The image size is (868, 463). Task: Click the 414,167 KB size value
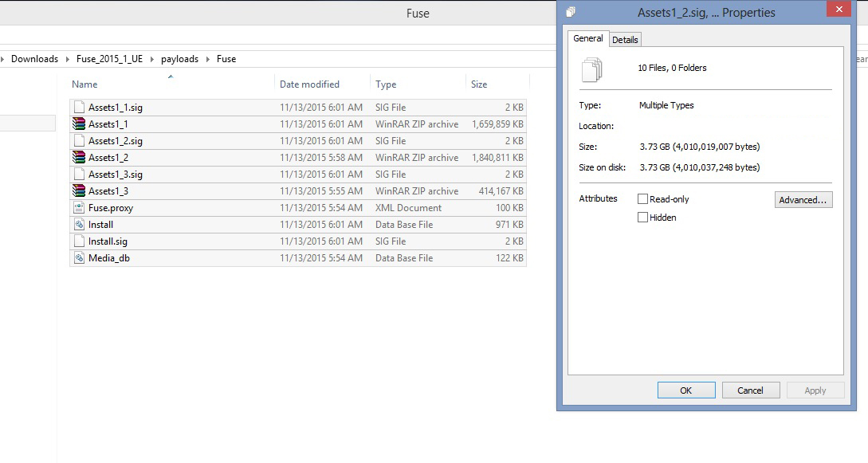501,190
